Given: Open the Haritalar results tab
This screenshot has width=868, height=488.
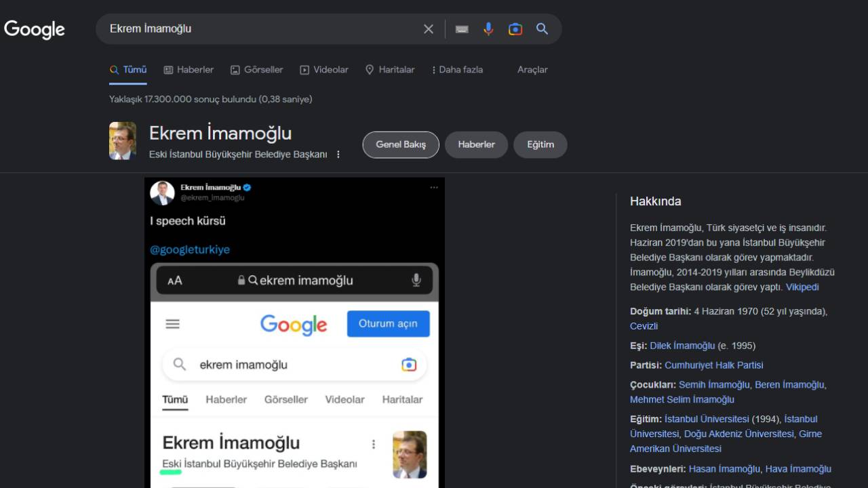Looking at the screenshot, I should 390,69.
